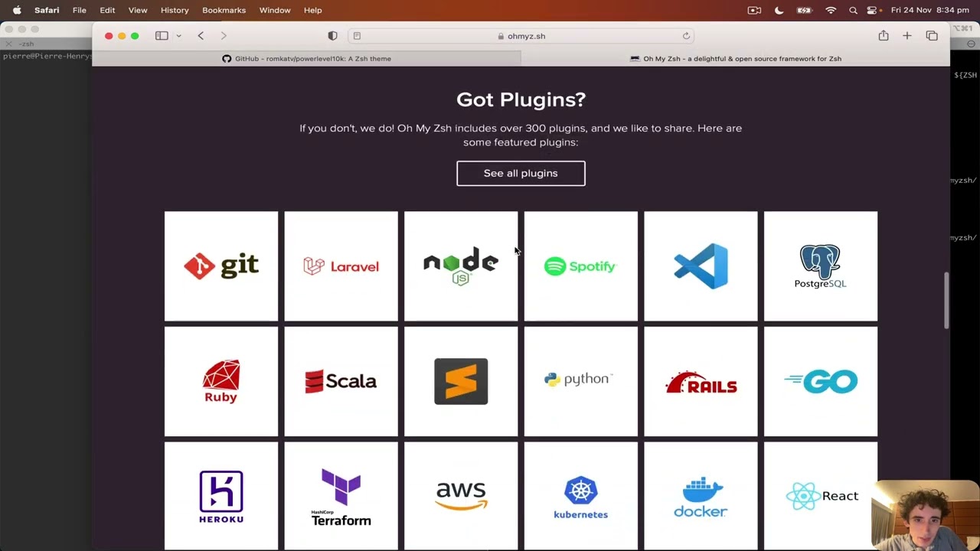Viewport: 980px width, 551px height.
Task: Open the Docker plugin tile
Action: click(x=701, y=496)
